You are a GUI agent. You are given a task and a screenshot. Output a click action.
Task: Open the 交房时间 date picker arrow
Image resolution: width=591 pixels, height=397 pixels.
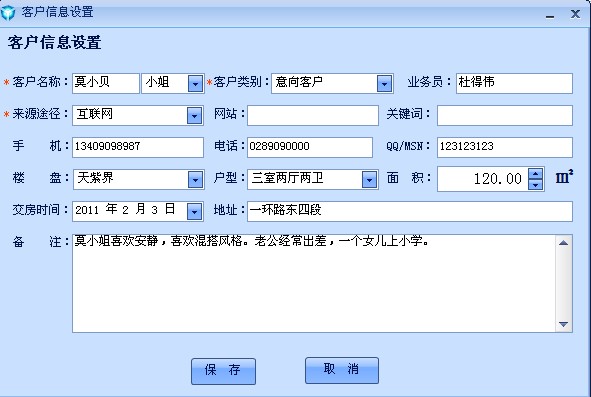coord(194,212)
